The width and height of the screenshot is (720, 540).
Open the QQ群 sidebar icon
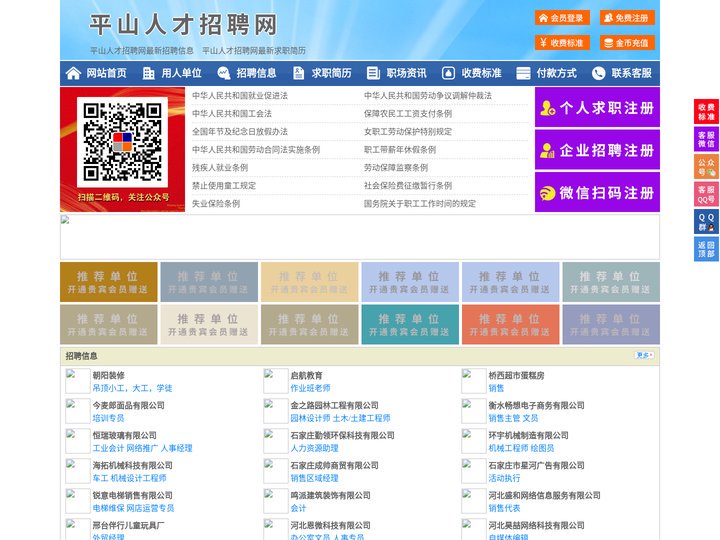[x=706, y=222]
